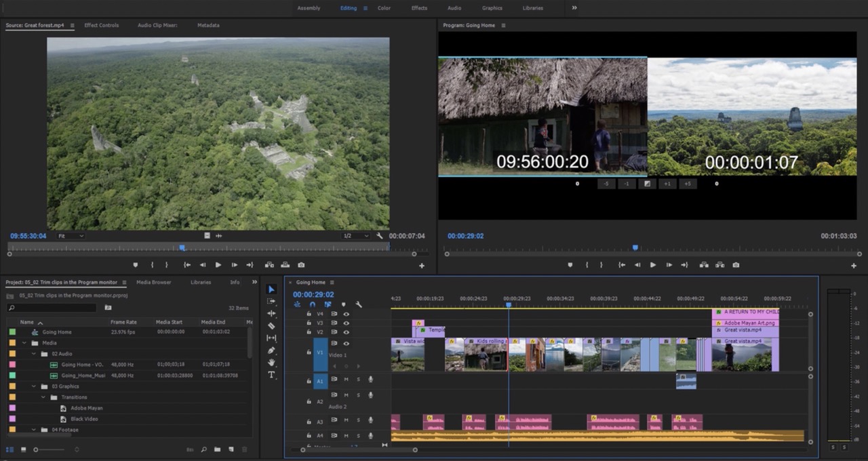Viewport: 868px width, 461px height.
Task: Open the timeline wrench settings icon
Action: pos(358,304)
